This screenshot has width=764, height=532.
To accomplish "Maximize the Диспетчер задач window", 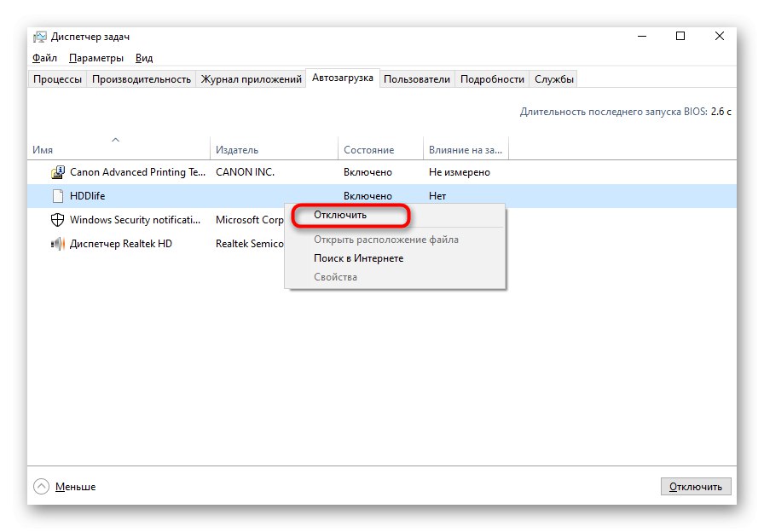I will pyautogui.click(x=680, y=37).
